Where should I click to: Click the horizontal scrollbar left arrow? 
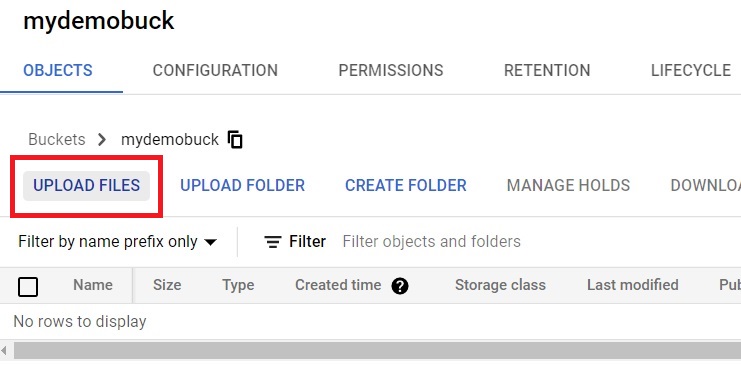coord(4,351)
